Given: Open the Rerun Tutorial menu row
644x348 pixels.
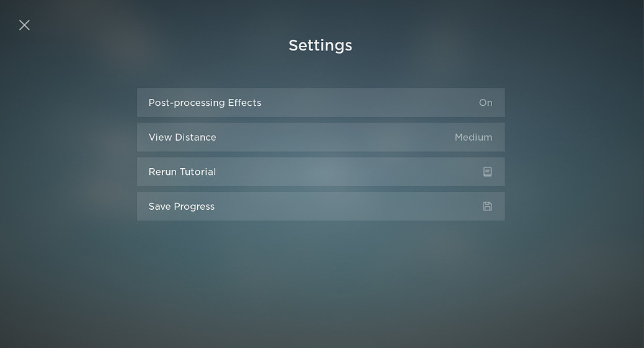Looking at the screenshot, I should click(x=320, y=172).
